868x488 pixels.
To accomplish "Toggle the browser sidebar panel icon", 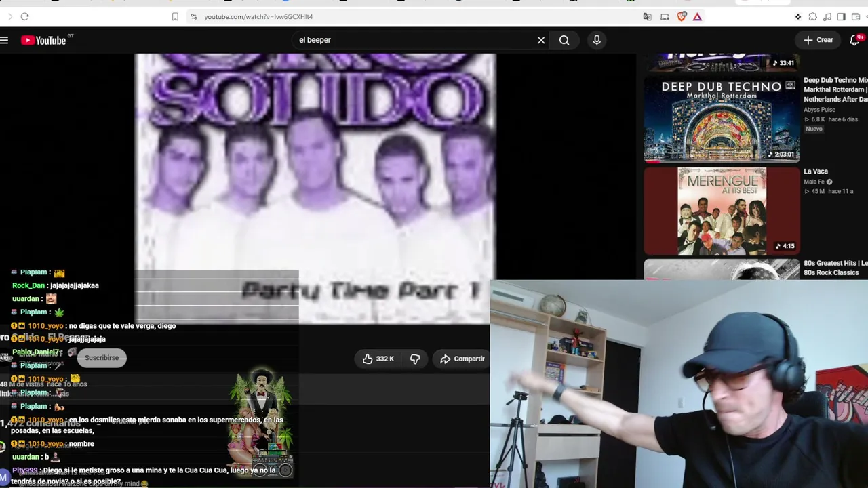I will click(841, 16).
